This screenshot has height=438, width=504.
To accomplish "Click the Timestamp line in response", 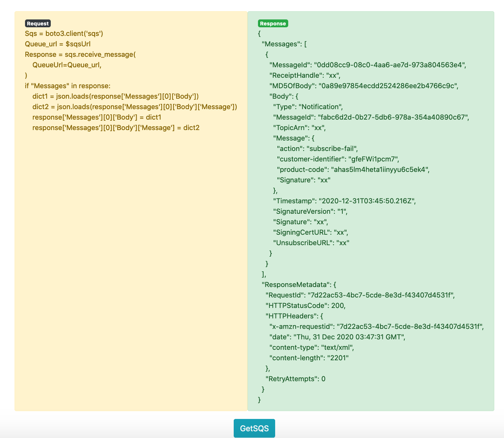I will 344,201.
